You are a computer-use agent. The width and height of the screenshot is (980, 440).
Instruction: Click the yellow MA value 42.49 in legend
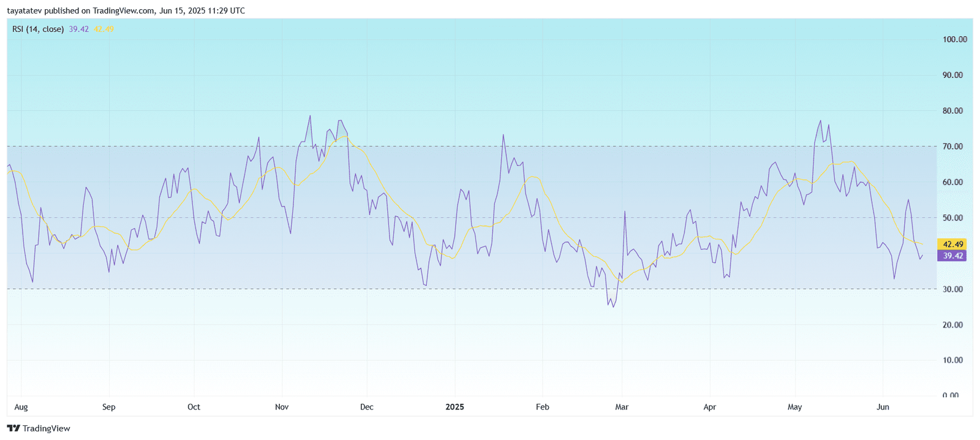tap(104, 29)
